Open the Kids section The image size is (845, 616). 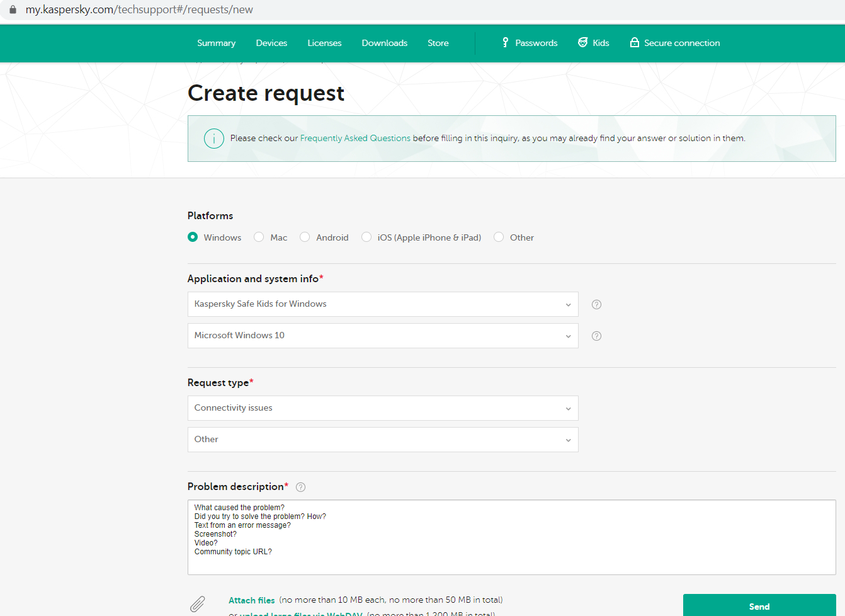pyautogui.click(x=601, y=43)
